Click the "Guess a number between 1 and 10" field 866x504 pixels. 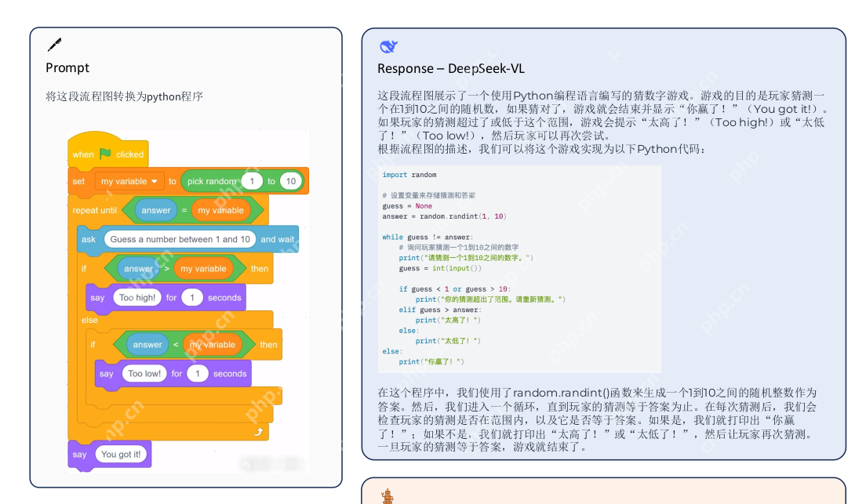click(x=180, y=239)
